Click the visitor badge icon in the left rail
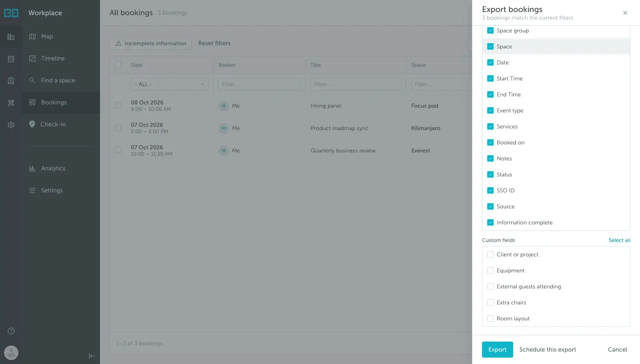640x364 pixels. 11,81
